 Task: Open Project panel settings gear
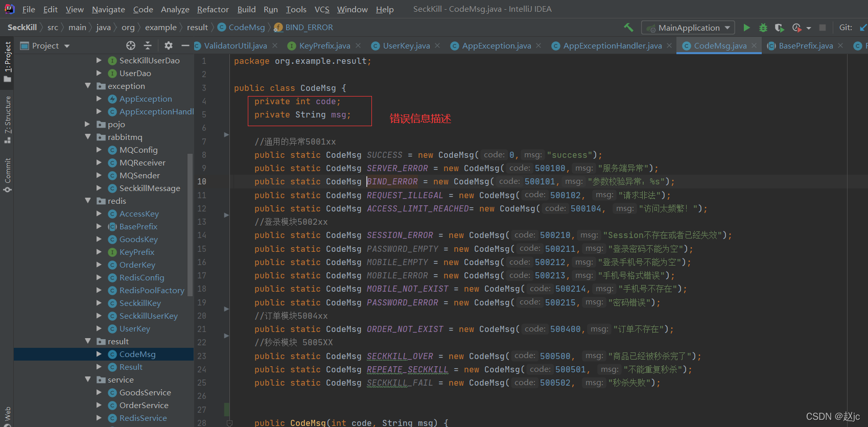point(169,45)
